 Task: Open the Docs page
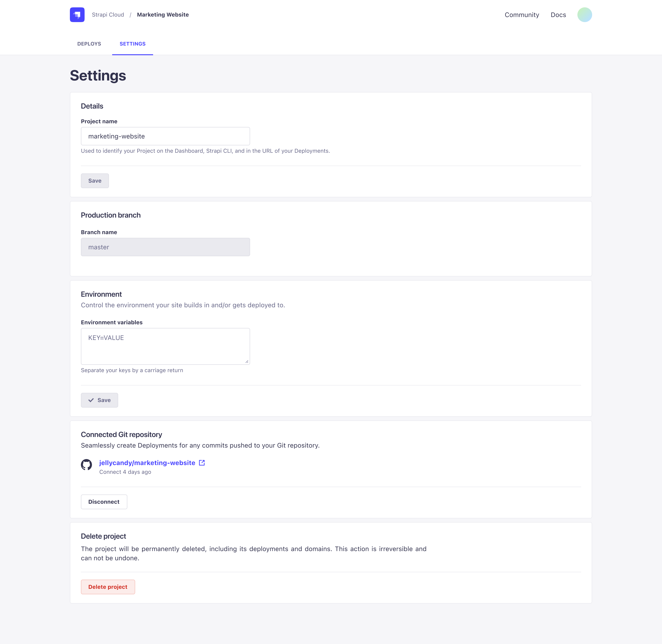(x=558, y=14)
